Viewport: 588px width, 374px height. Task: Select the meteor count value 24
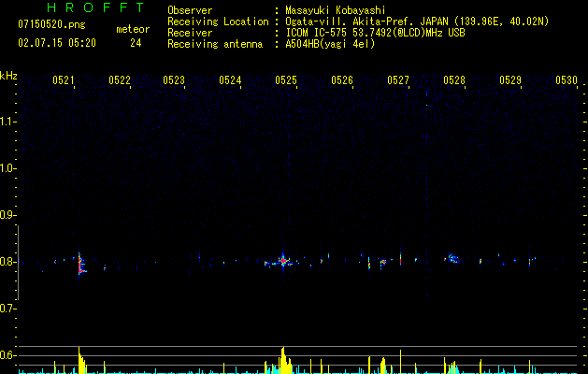tap(136, 43)
